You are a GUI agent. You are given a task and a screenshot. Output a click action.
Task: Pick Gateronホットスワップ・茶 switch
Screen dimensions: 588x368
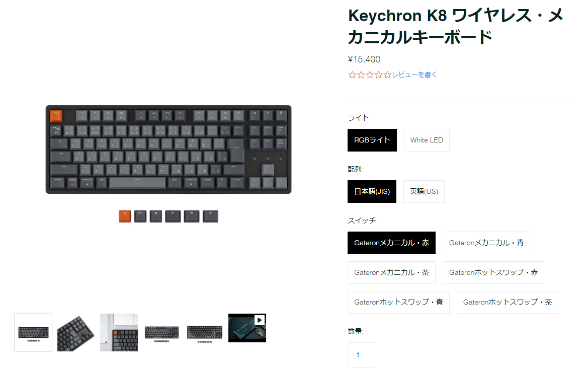click(508, 303)
